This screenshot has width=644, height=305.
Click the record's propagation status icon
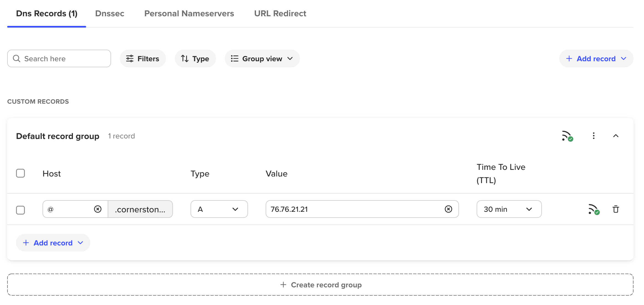point(593,209)
